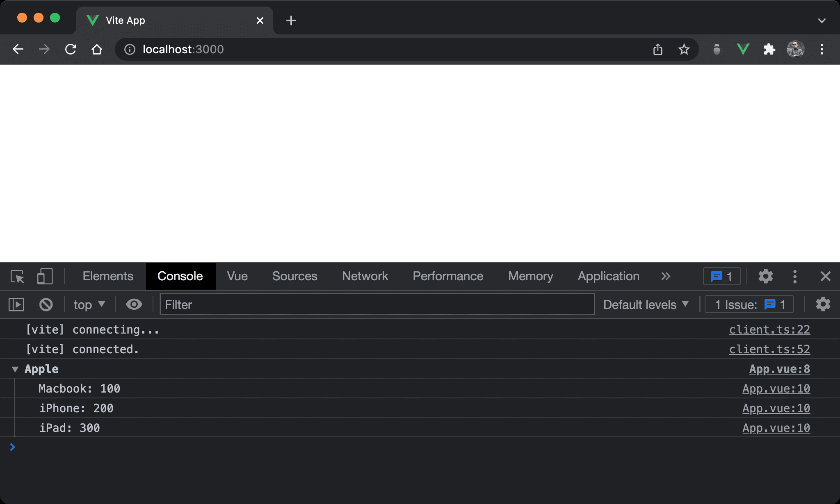Clear the console with the ban icon
840x504 pixels.
click(x=46, y=304)
